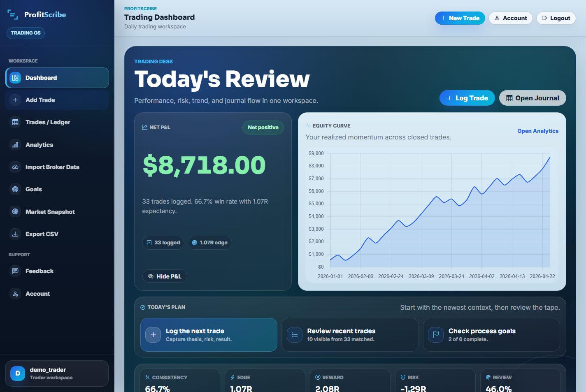The height and width of the screenshot is (392, 586).
Task: Click the clock icon beside TODAY'S PLAN
Action: click(x=143, y=307)
